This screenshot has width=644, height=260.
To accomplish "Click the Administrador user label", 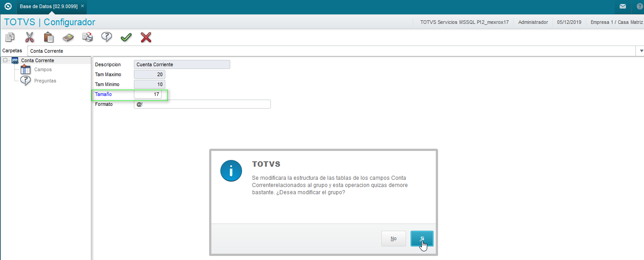I will click(533, 22).
